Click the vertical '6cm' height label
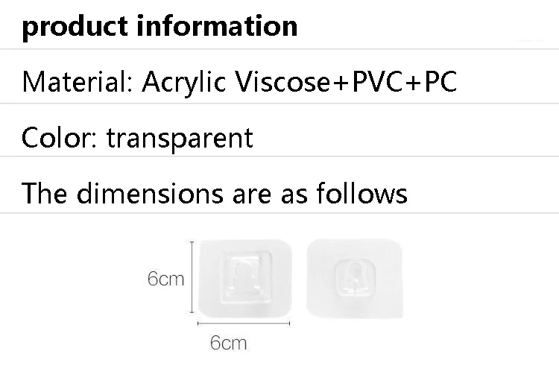559x392 pixels. [x=165, y=279]
